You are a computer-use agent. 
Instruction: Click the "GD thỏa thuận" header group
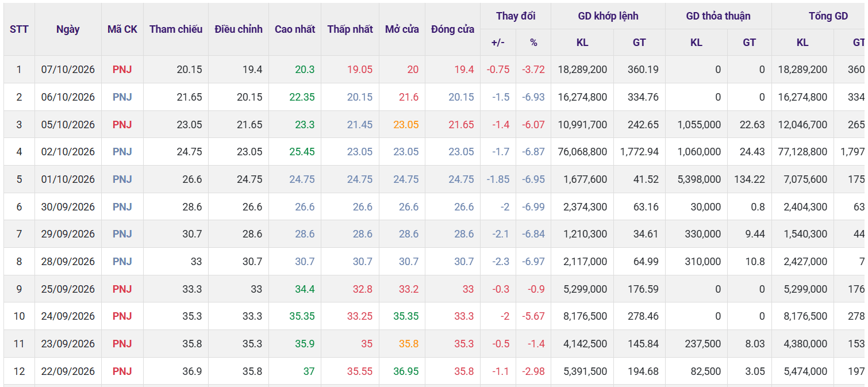719,16
